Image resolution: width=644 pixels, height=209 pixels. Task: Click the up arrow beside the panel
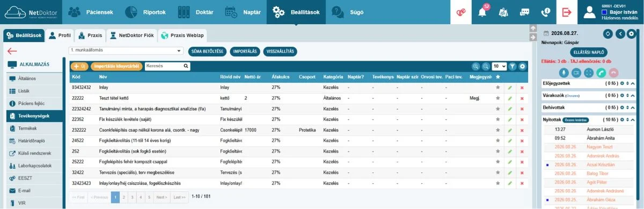[533, 28]
